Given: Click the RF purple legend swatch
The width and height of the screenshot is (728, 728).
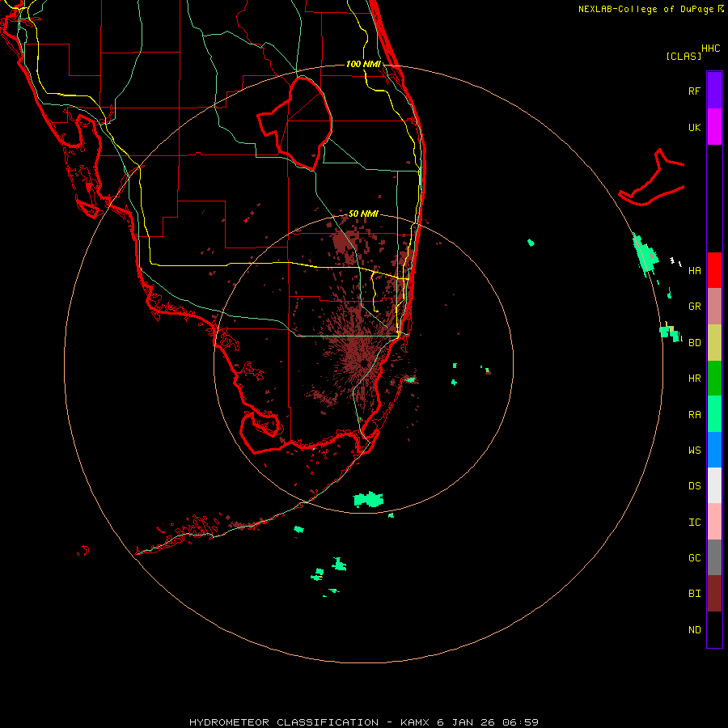Looking at the screenshot, I should pyautogui.click(x=714, y=91).
